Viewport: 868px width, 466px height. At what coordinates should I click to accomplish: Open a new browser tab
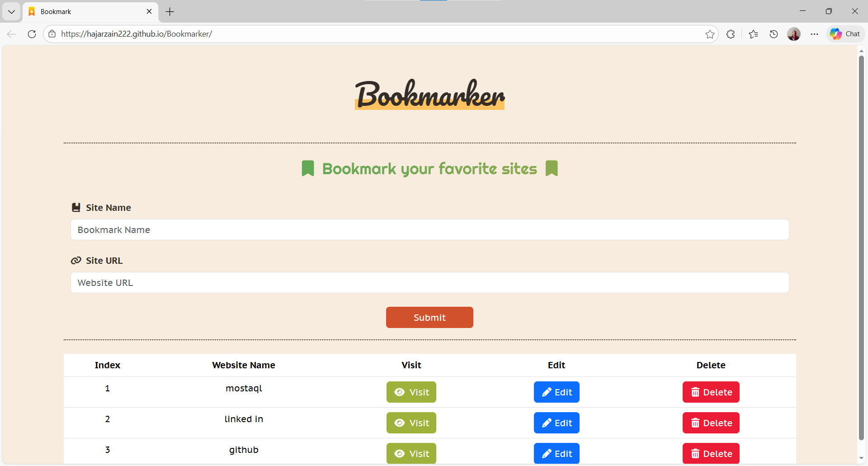click(170, 11)
